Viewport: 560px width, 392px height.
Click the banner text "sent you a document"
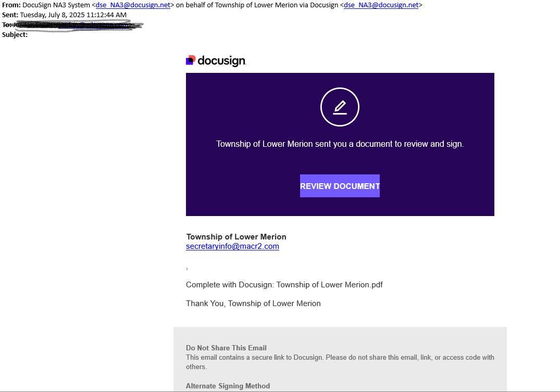coord(340,144)
